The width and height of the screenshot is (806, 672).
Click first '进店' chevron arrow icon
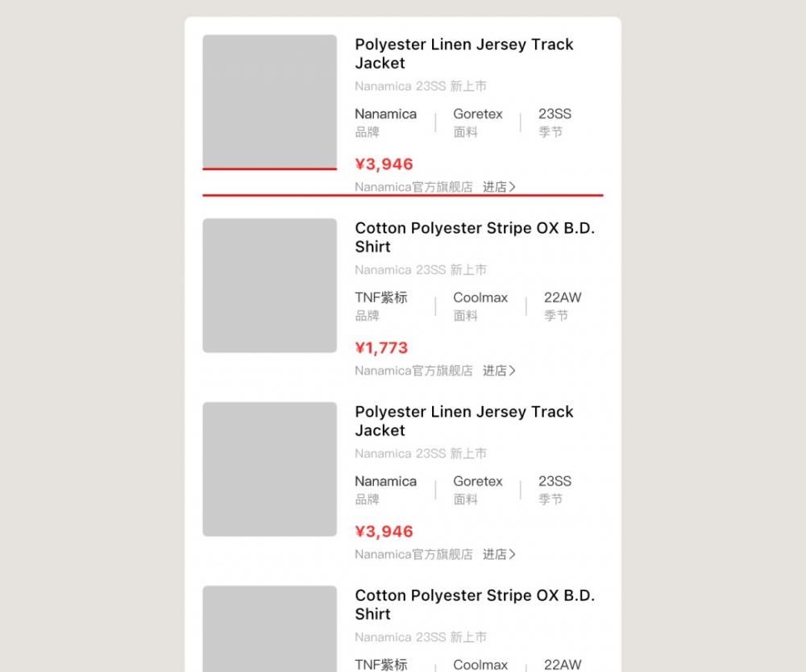[x=512, y=187]
